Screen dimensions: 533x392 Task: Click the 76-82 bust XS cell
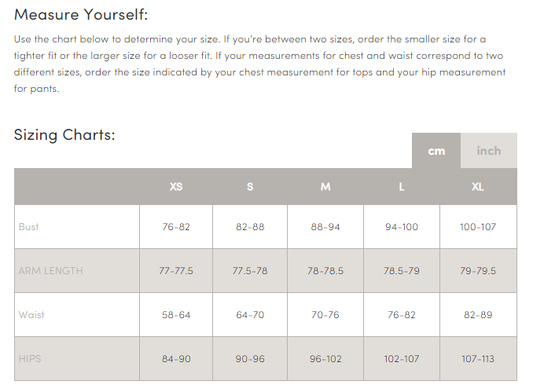click(176, 226)
